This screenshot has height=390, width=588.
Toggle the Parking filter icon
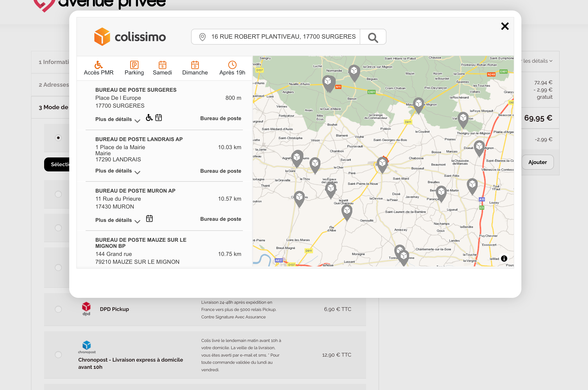pos(134,68)
